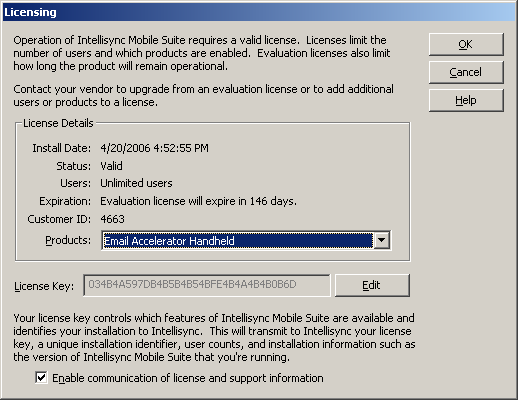Confirm the dialog with OK
This screenshot has height=400, width=518.
click(466, 44)
